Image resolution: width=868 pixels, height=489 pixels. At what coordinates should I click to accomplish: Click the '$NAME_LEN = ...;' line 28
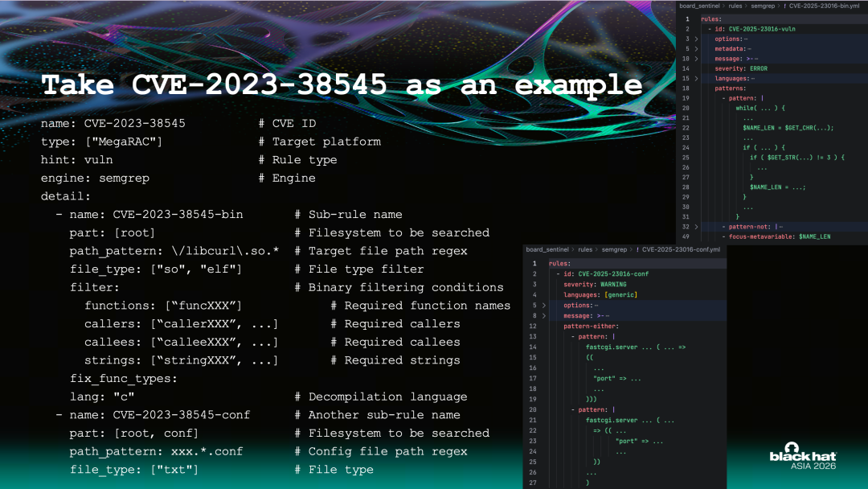click(x=777, y=187)
